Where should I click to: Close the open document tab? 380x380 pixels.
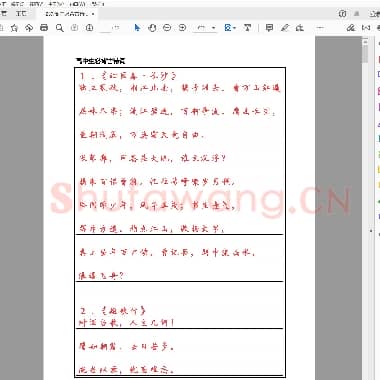click(93, 14)
